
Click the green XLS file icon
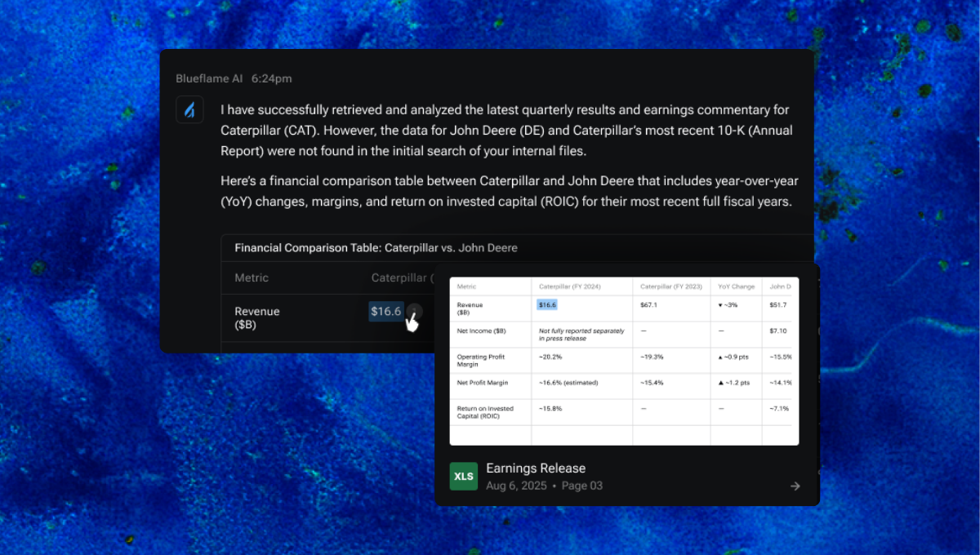click(463, 477)
